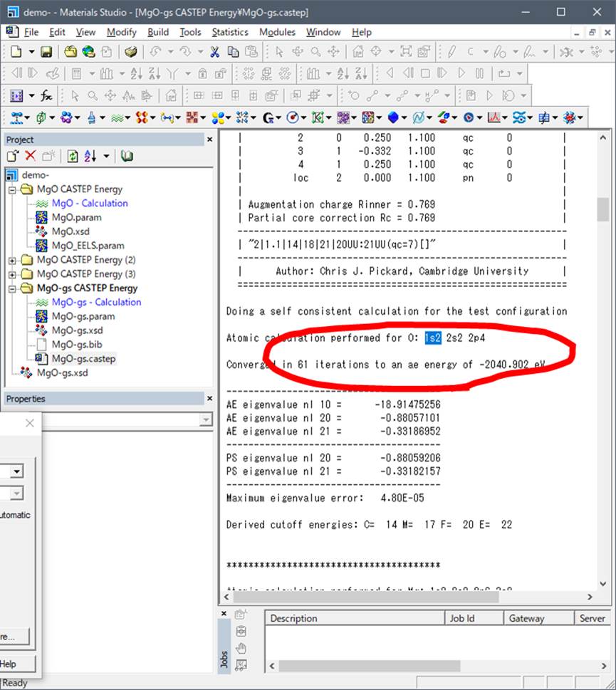The image size is (616, 690).
Task: Close the Properties panel
Action: (210, 399)
